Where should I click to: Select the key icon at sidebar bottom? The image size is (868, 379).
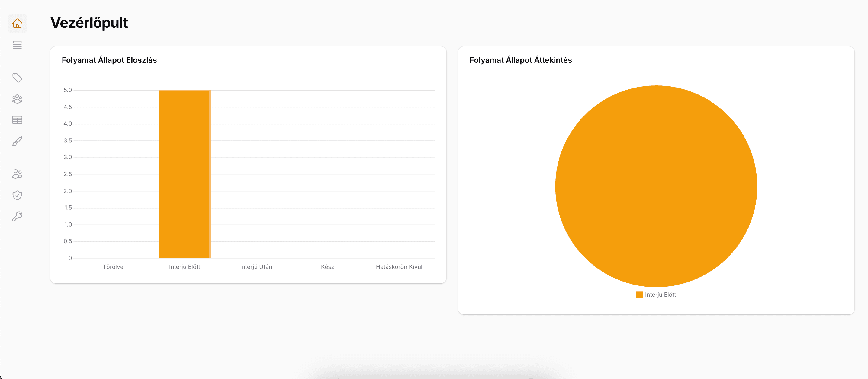(x=17, y=216)
